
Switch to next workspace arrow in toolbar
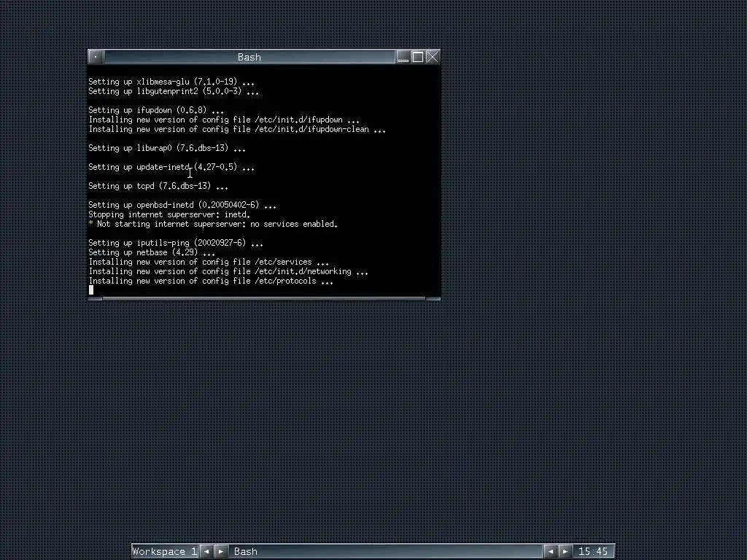(x=220, y=551)
